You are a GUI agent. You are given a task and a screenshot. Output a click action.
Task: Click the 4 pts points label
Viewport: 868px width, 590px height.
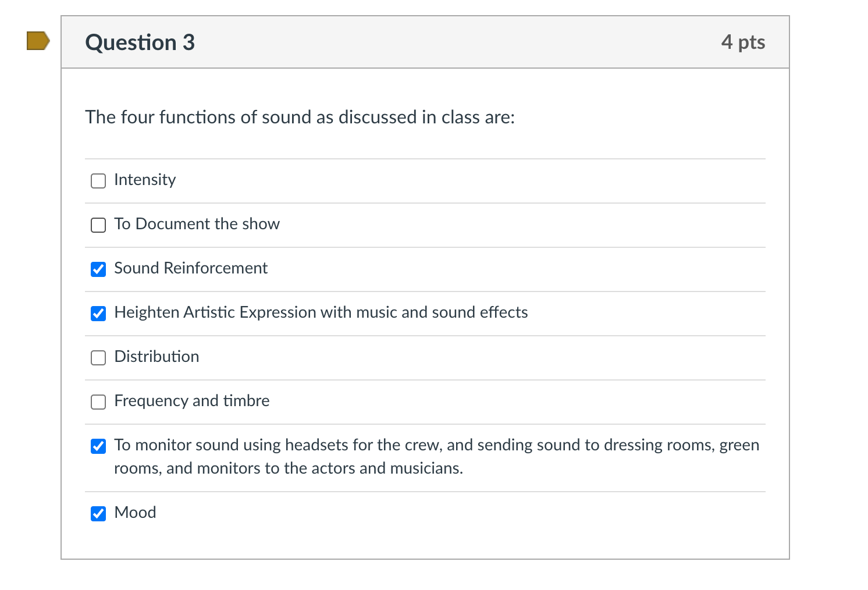(743, 42)
